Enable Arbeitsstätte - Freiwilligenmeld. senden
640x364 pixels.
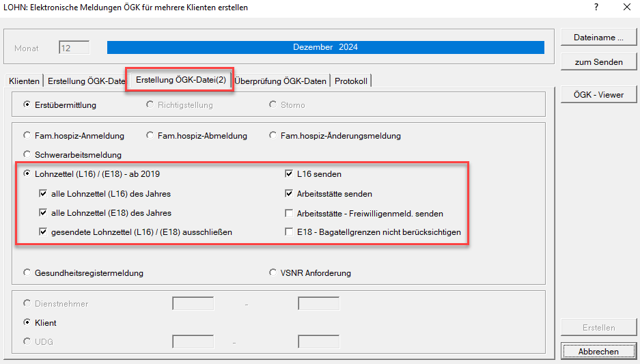pos(290,213)
